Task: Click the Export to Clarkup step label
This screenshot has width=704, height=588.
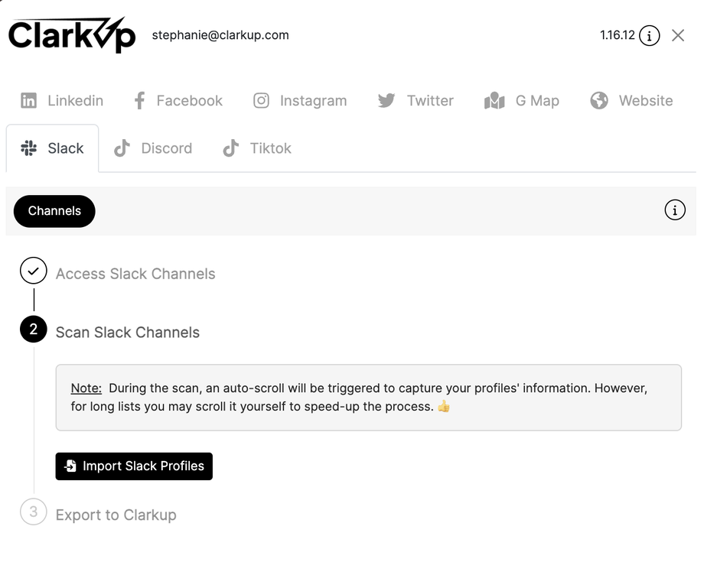Action: 116,515
